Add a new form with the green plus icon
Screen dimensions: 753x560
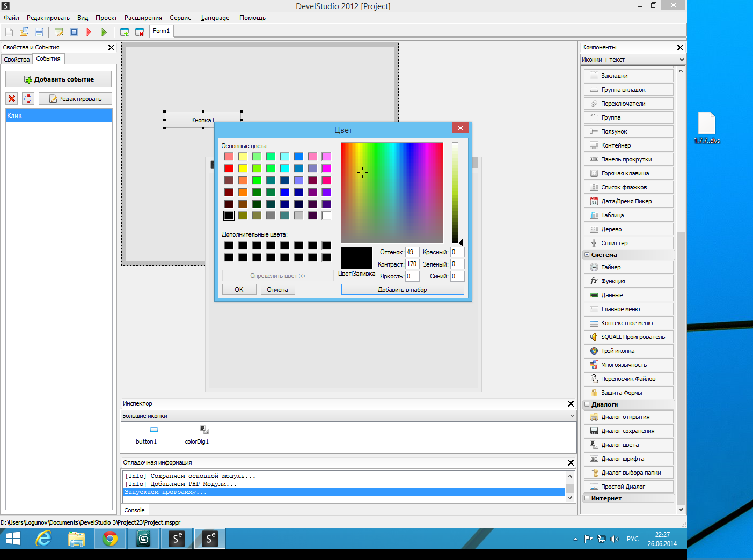(125, 32)
